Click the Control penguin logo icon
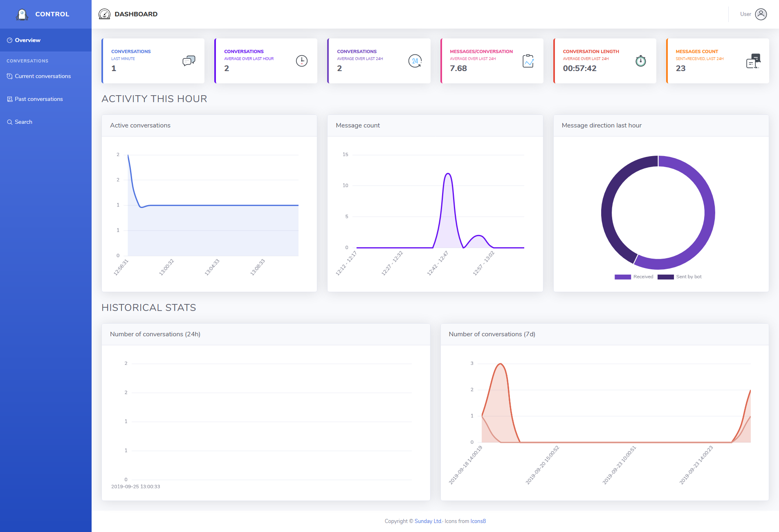This screenshot has width=779, height=532. (22, 14)
